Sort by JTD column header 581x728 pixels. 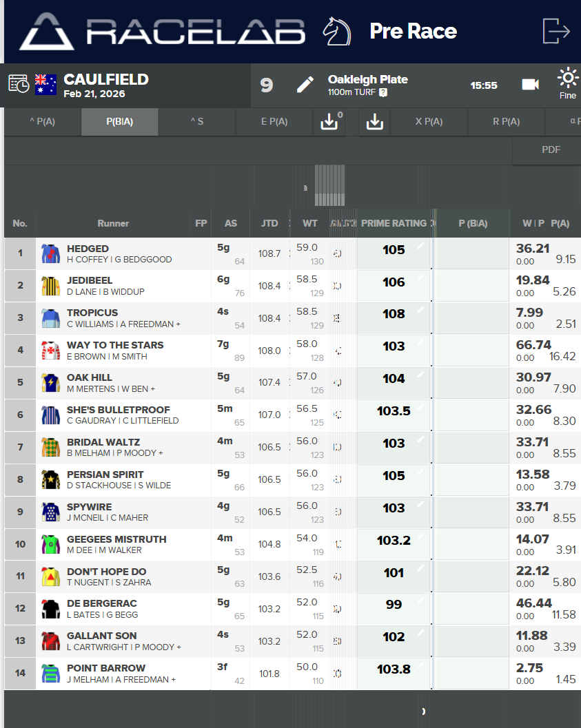(x=269, y=223)
